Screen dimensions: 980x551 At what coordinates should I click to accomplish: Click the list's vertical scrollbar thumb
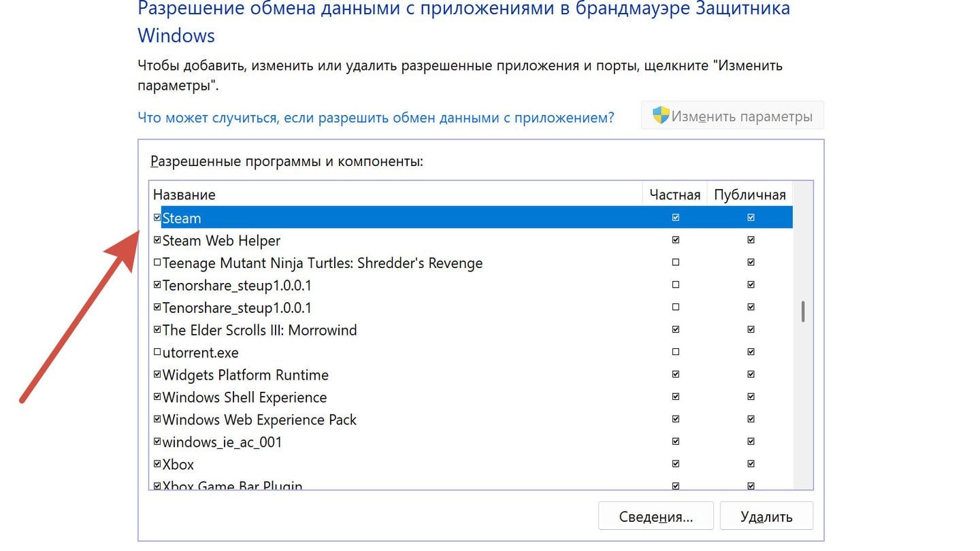click(x=803, y=312)
